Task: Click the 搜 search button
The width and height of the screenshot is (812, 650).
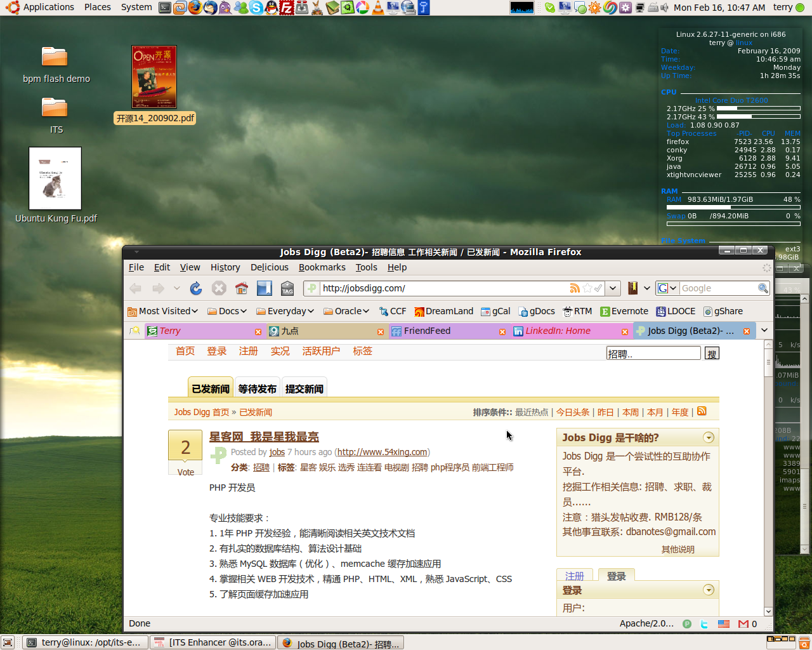Action: (x=712, y=354)
